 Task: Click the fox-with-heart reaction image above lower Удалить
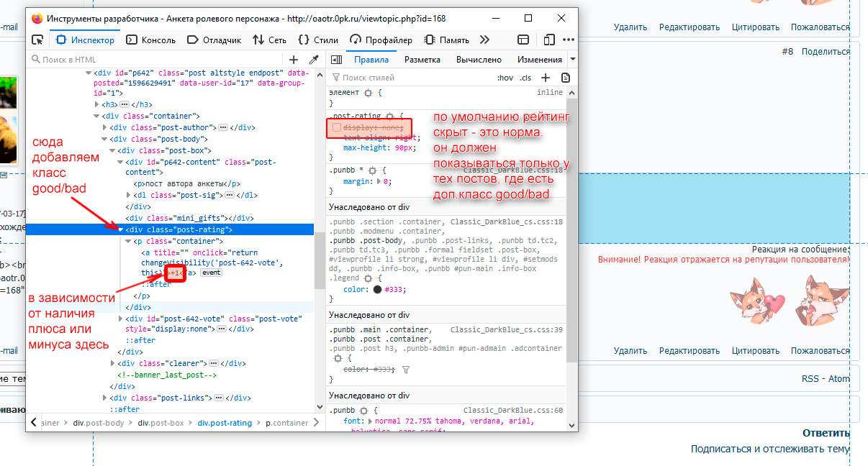tap(756, 302)
